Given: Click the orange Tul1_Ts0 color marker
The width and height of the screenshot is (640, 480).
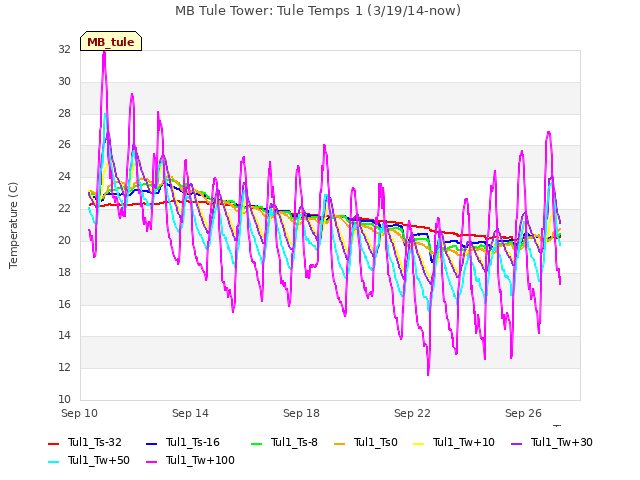Looking at the screenshot, I should click(339, 443).
